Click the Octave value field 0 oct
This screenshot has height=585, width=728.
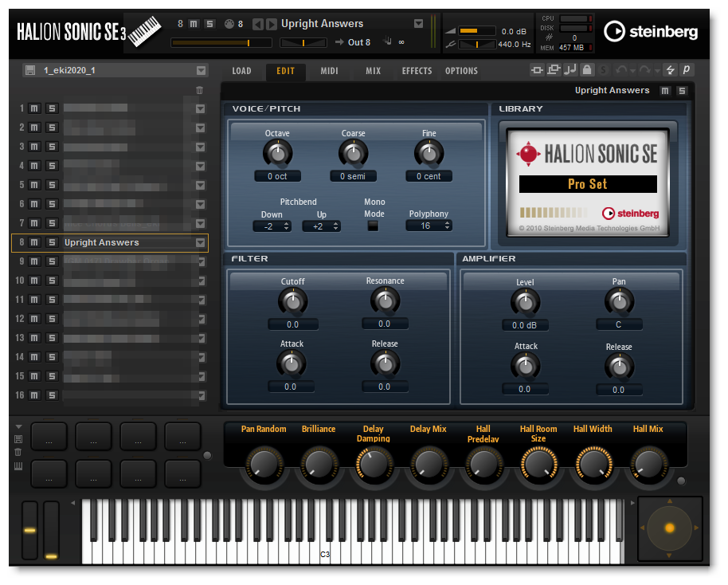[278, 176]
